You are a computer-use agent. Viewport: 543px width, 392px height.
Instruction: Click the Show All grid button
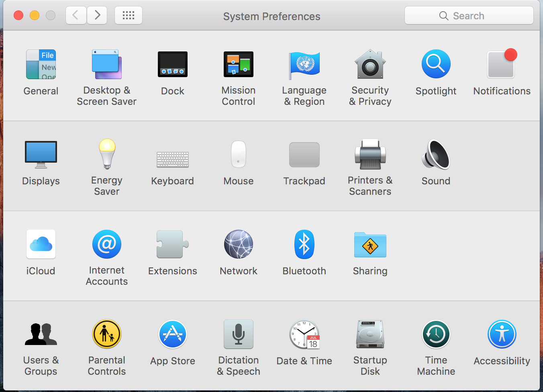129,15
